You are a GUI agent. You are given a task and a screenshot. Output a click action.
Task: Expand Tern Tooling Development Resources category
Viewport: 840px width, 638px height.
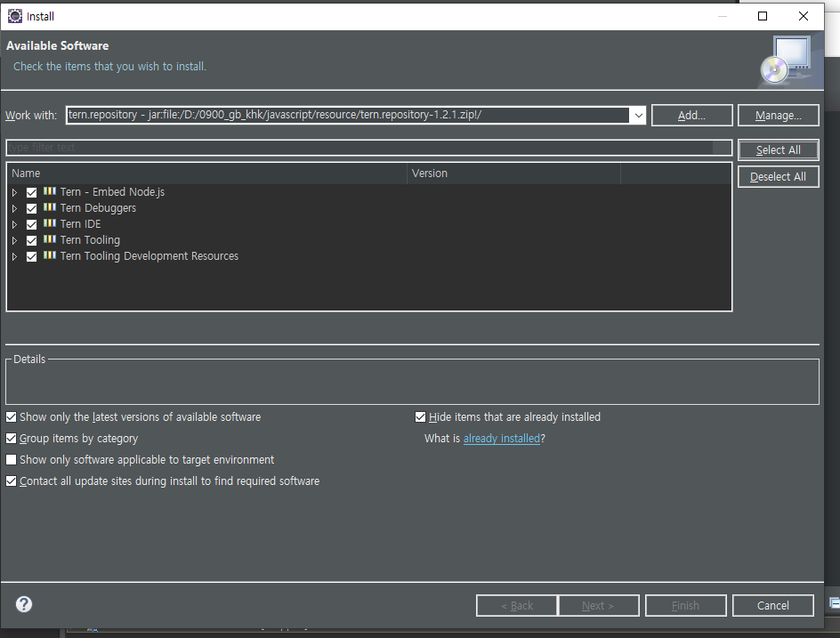(x=15, y=256)
